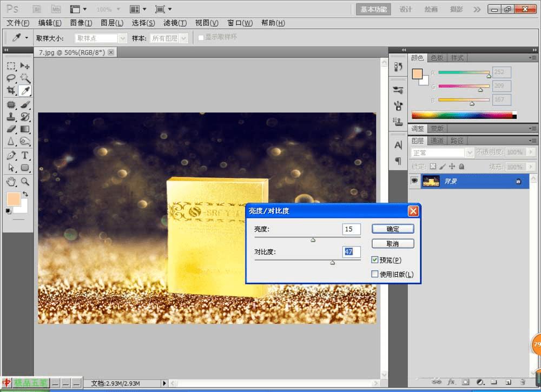Open the 滤镜 filter menu

tap(174, 23)
